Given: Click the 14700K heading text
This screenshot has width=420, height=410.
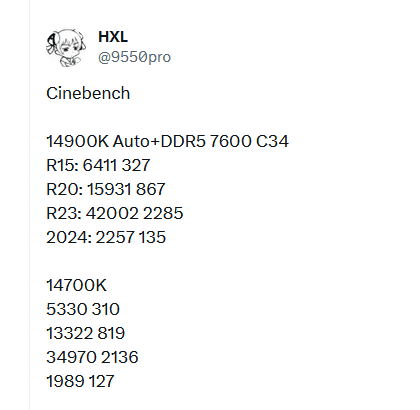Looking at the screenshot, I should [76, 285].
